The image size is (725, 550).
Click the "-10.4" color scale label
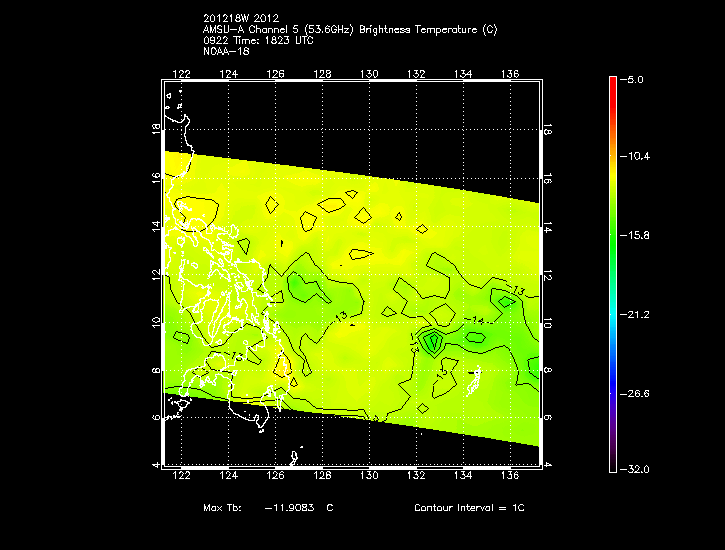coord(635,156)
